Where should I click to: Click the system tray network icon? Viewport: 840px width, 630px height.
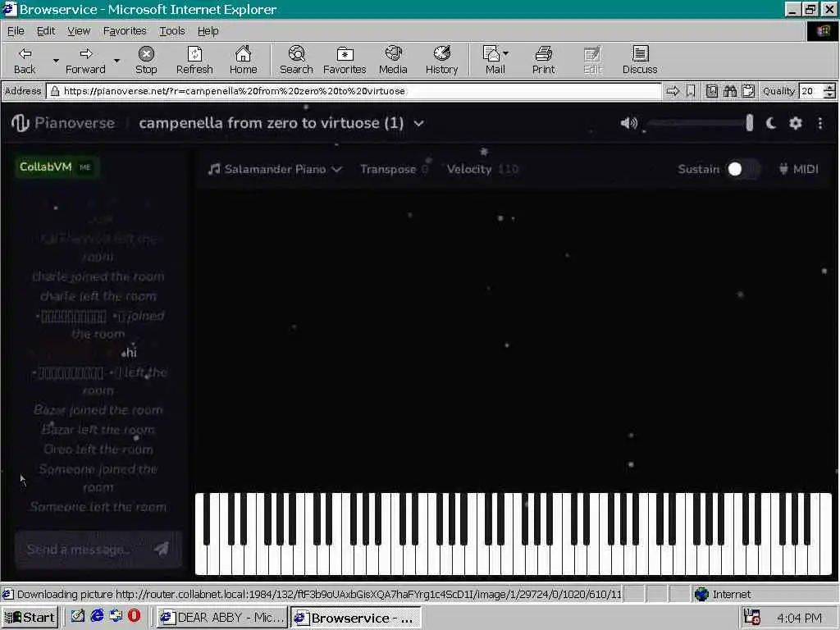tap(751, 617)
